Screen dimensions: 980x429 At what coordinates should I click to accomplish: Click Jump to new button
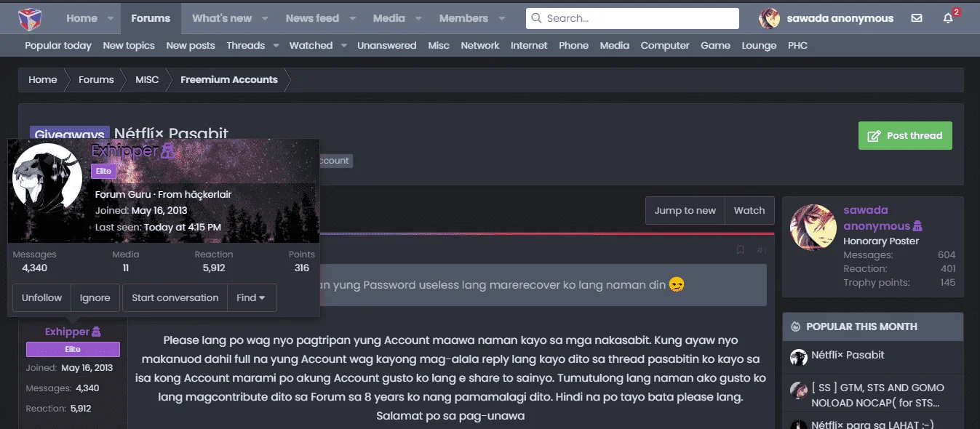(685, 210)
